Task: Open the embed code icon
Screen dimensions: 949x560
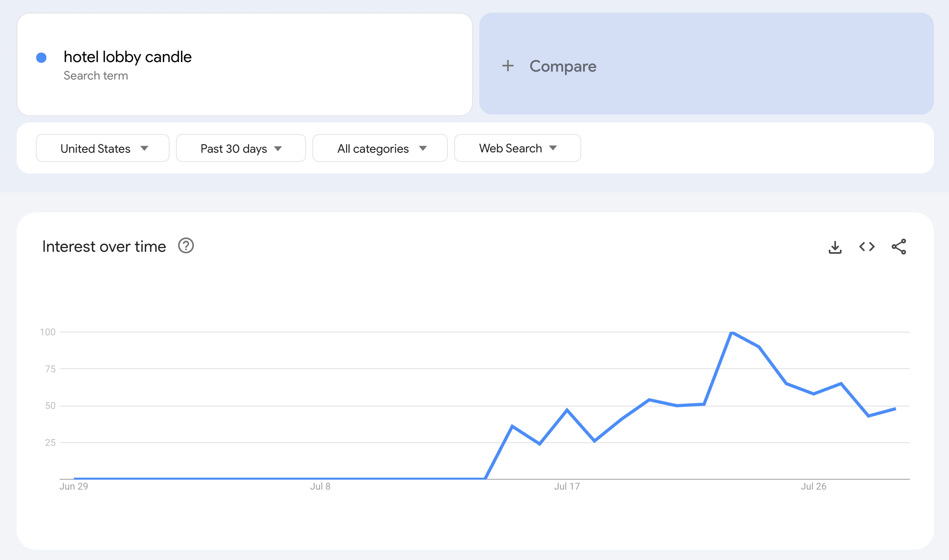Action: point(867,247)
